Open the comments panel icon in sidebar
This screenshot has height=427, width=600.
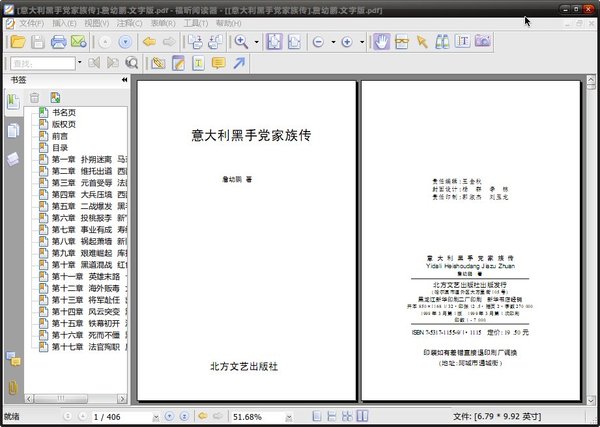(13, 359)
